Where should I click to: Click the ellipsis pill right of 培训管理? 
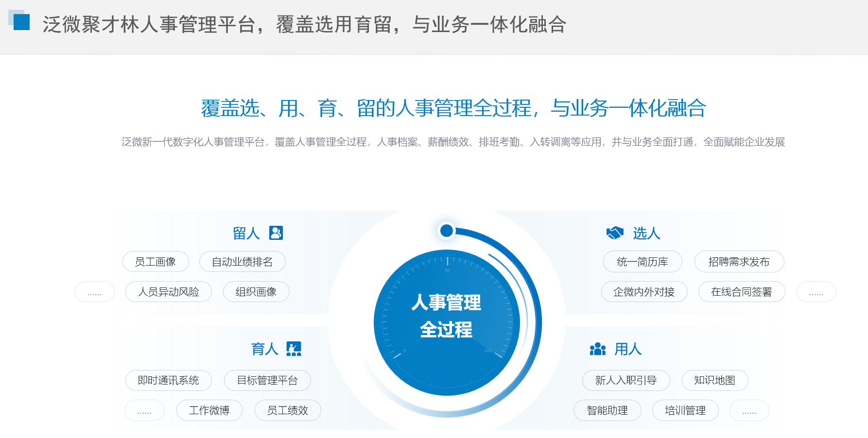click(x=749, y=410)
